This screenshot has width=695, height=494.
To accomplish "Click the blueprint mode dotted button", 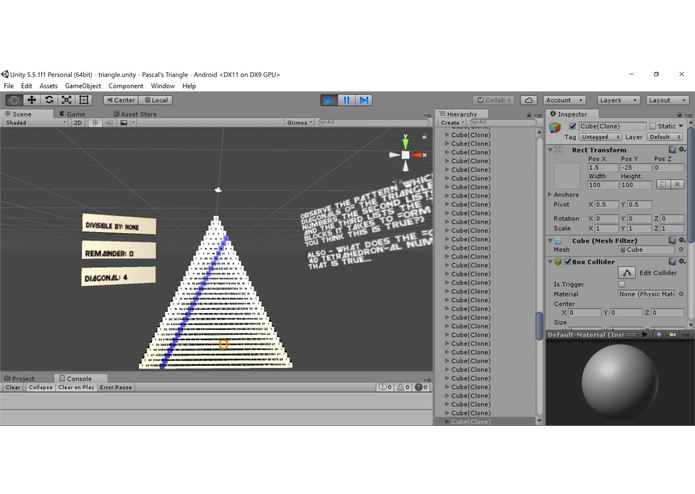I will (663, 184).
